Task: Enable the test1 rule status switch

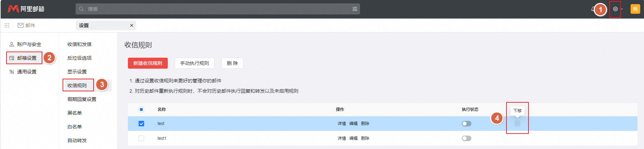Action: (x=466, y=138)
